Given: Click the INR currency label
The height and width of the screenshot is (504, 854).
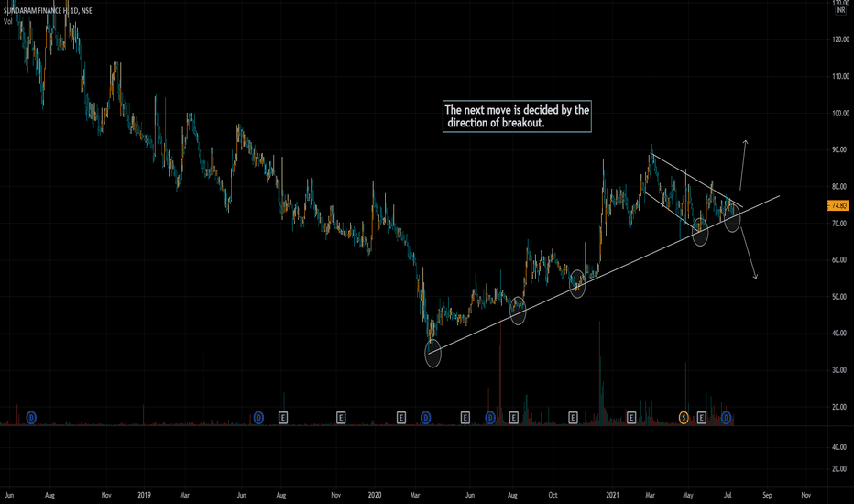Looking at the screenshot, I should 841,10.
